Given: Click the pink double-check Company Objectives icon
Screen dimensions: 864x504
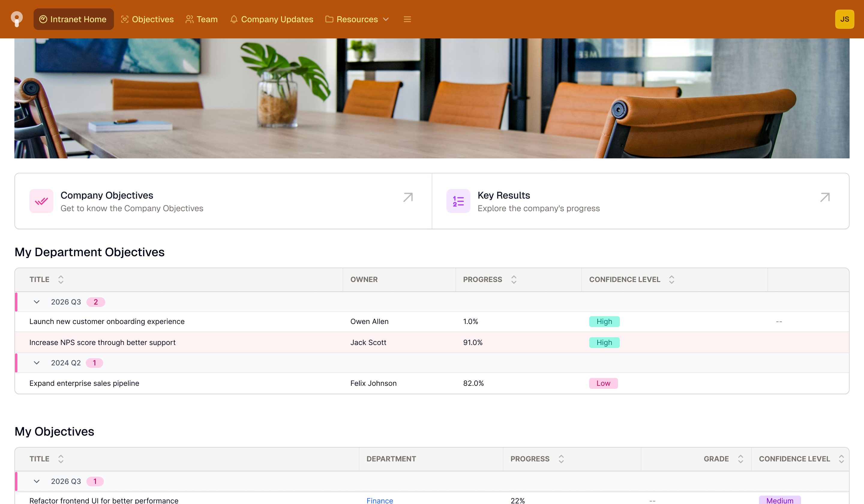Looking at the screenshot, I should tap(41, 201).
